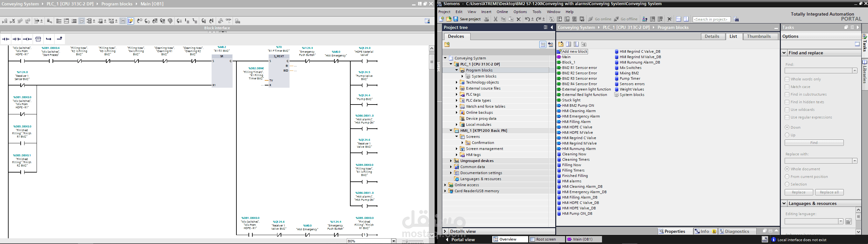Click the split editor horizontally icon
Image resolution: width=868 pixels, height=244 pixels.
pos(679,19)
